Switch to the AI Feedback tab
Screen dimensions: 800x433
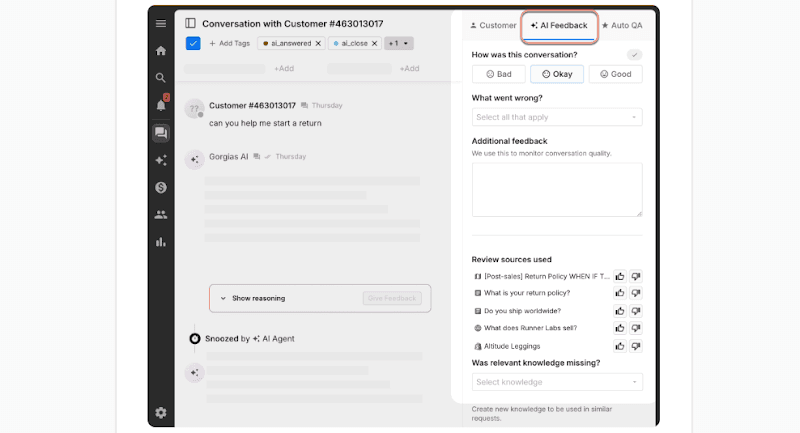559,26
